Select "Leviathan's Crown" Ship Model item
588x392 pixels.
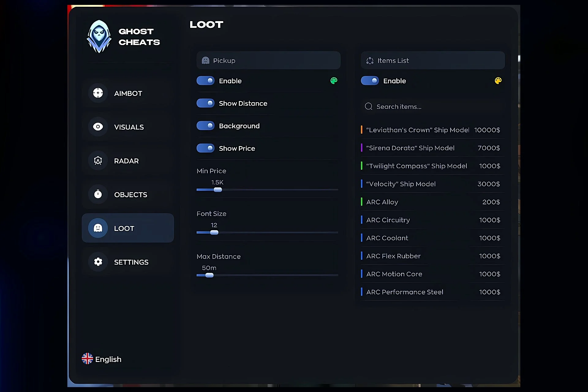coord(433,130)
